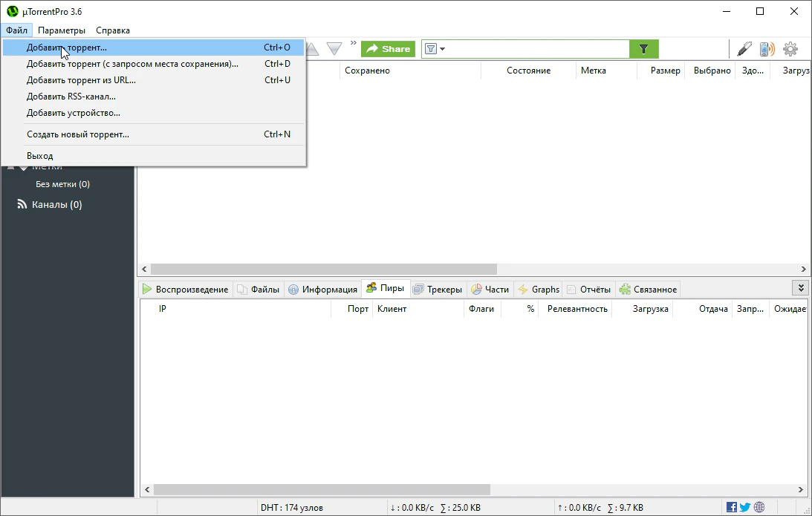Click the move down queue triangle icon

coord(334,49)
